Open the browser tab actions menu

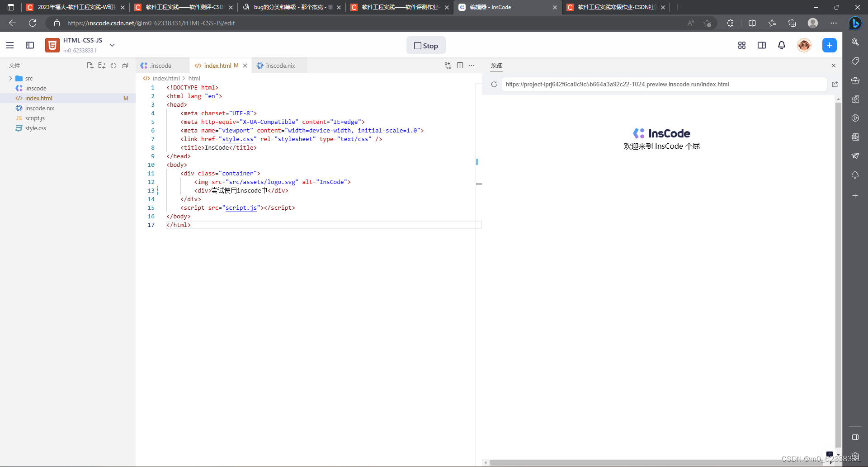coord(11,7)
